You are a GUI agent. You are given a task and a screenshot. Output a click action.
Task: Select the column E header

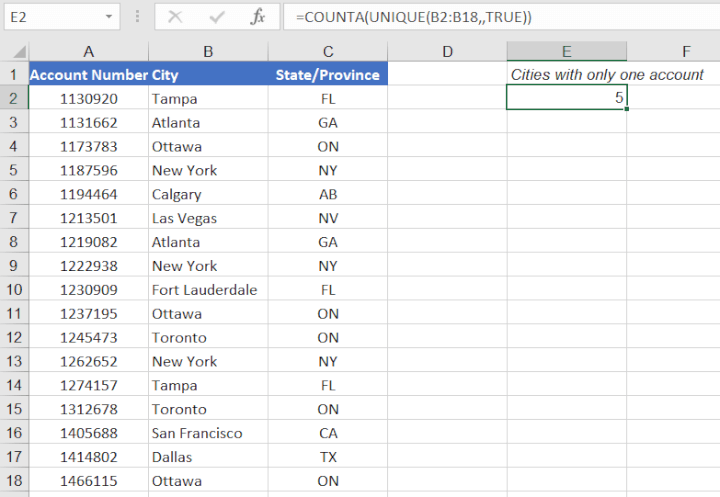[566, 51]
